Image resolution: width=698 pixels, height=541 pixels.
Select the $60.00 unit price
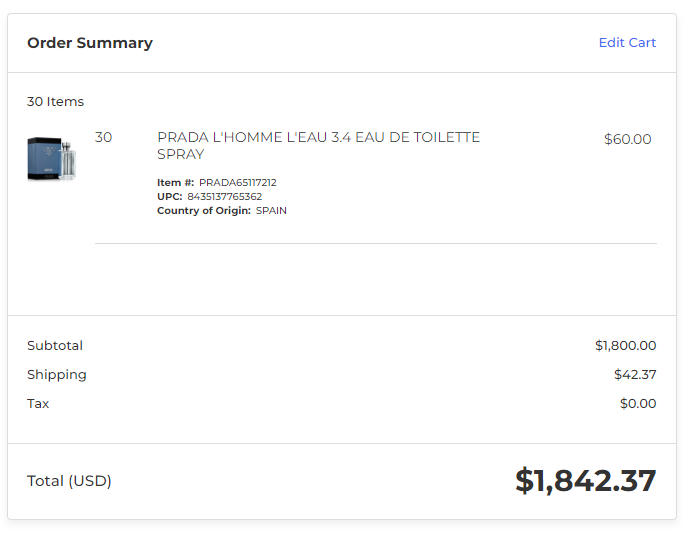[627, 139]
